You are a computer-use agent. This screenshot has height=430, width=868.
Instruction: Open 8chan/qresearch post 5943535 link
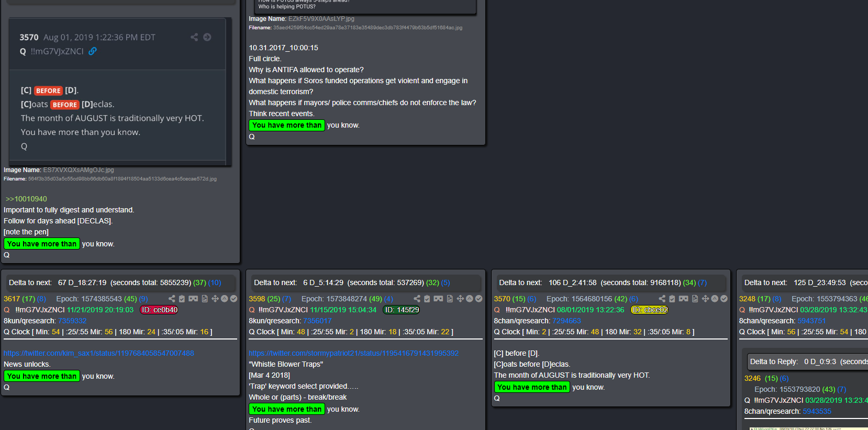(x=817, y=411)
